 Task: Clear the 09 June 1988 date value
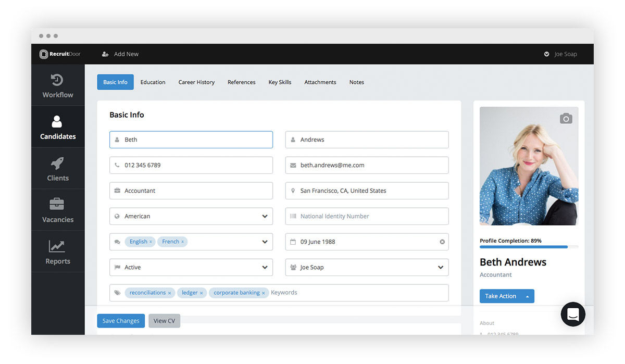[x=442, y=242]
